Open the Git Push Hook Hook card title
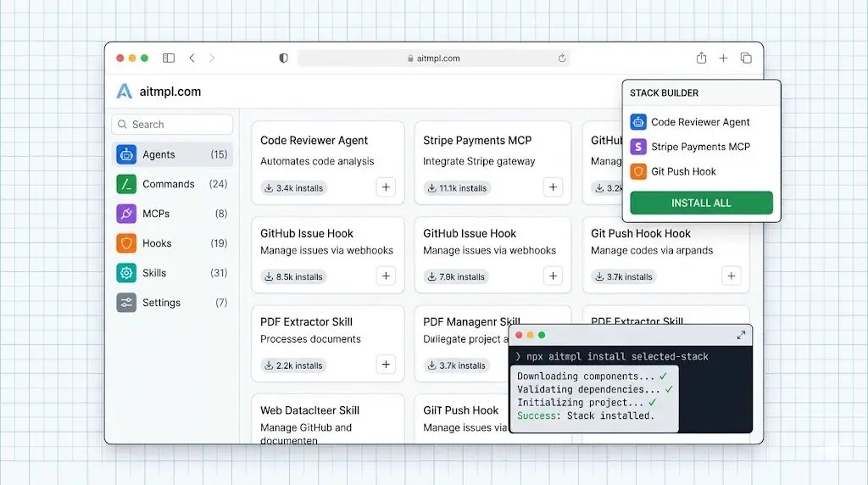Screen dimensions: 868x485 click(x=641, y=234)
